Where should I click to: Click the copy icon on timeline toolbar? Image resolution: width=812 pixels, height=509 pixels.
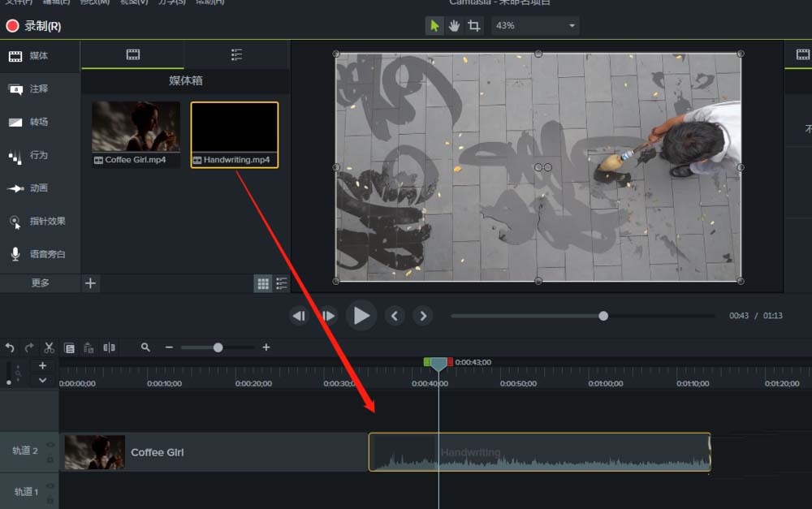[x=69, y=347]
